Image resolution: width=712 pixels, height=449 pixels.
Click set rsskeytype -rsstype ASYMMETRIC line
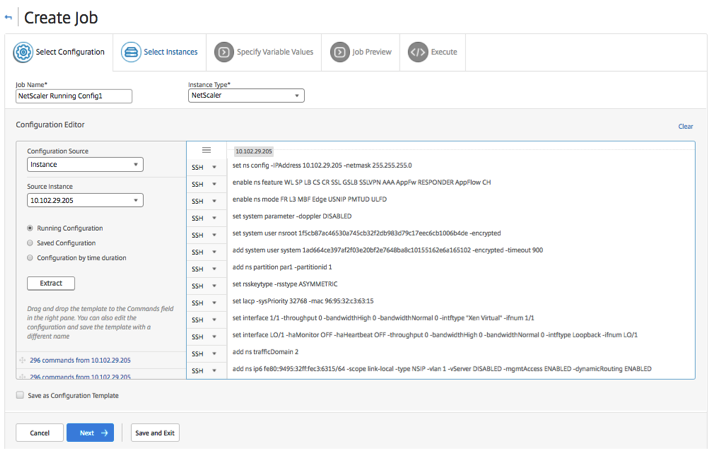pos(285,284)
